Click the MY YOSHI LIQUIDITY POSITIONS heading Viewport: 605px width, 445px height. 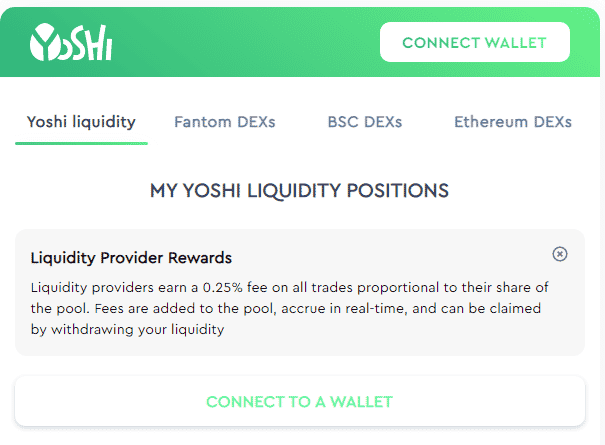click(x=299, y=191)
